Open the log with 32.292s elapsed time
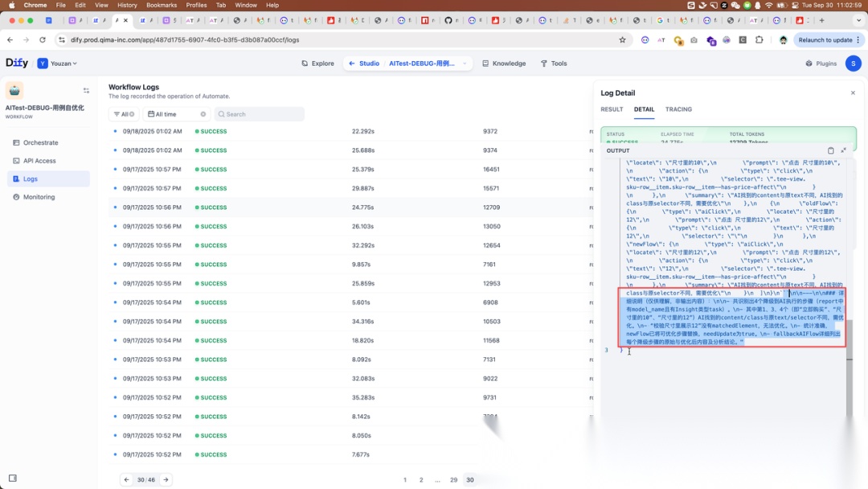868x489 pixels. [x=351, y=245]
